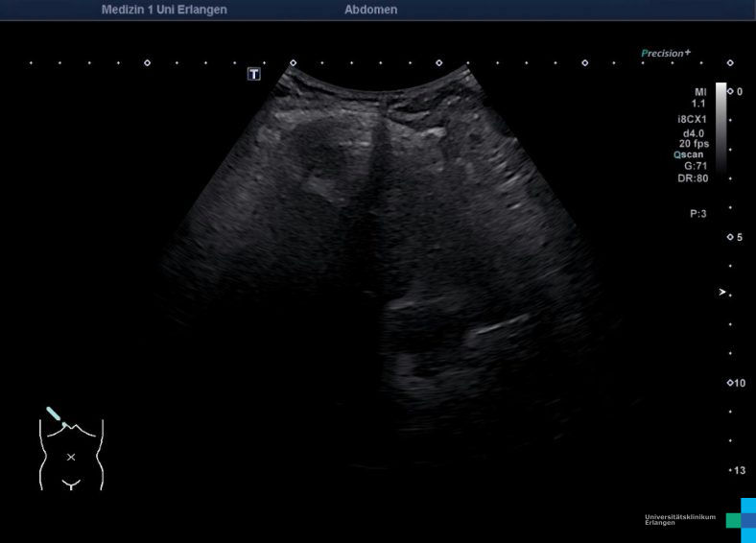Click the Precision+ indicator
This screenshot has height=543, width=756.
coord(666,54)
